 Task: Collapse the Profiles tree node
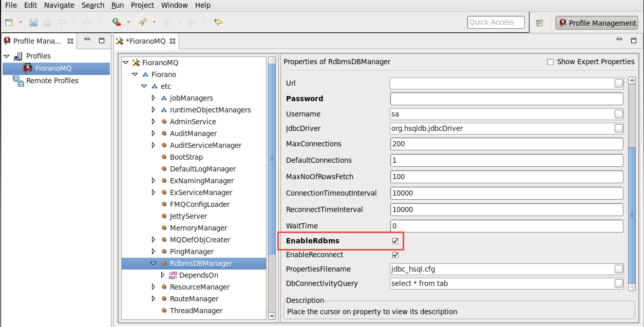coord(7,56)
